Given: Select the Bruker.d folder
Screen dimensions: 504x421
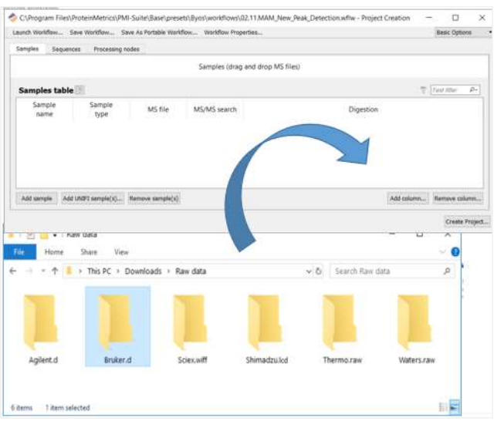Looking at the screenshot, I should 117,327.
